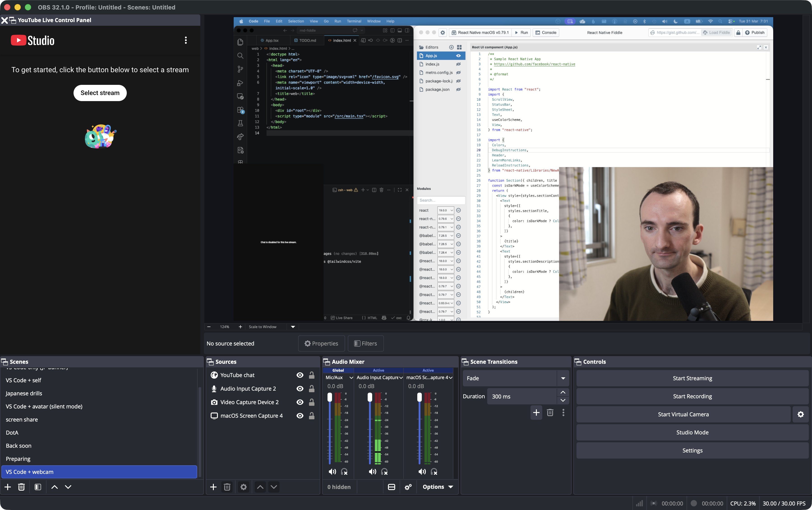Move source down in Sources list
Viewport: 812px width, 510px height.
pyautogui.click(x=274, y=487)
